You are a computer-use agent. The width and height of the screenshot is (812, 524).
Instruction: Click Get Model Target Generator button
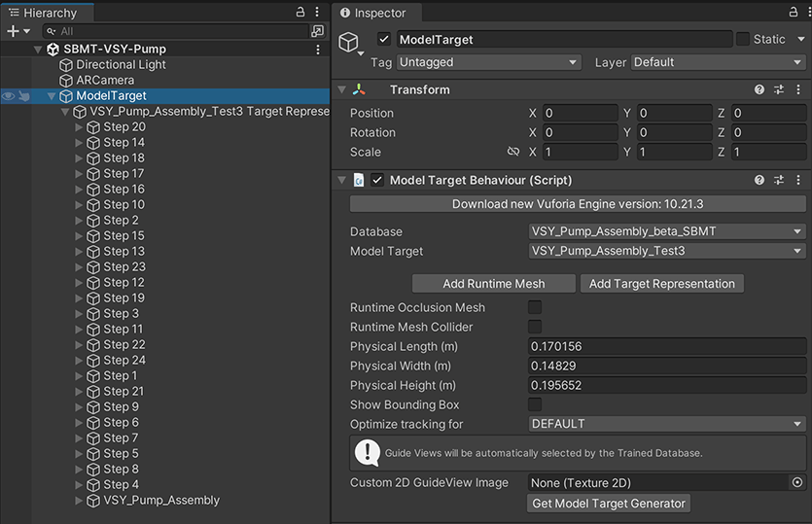(x=609, y=504)
